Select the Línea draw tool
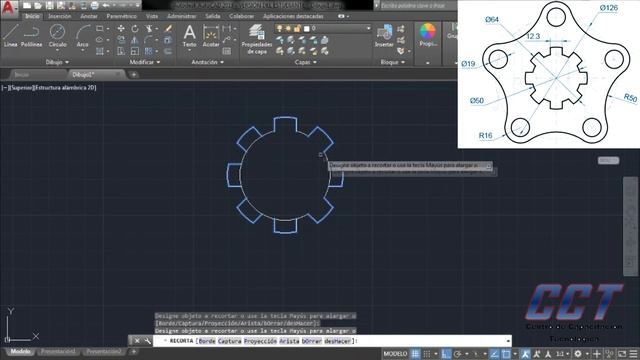Viewport: 640px width, 360px height. tap(11, 35)
